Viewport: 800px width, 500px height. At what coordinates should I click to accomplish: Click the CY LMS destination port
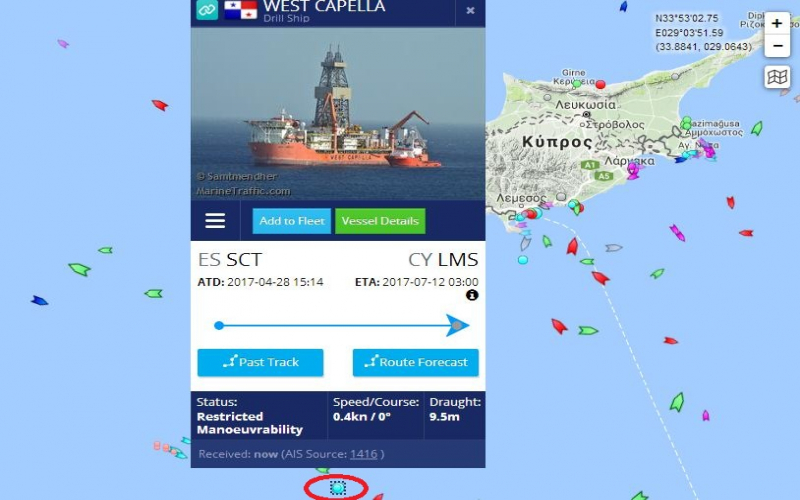click(x=443, y=260)
